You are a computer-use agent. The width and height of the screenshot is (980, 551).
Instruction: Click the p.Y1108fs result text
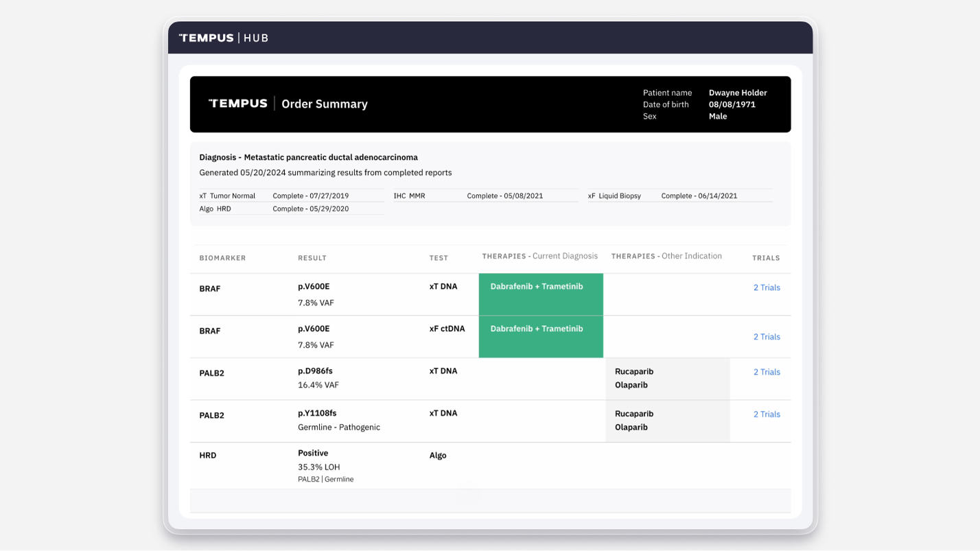317,413
